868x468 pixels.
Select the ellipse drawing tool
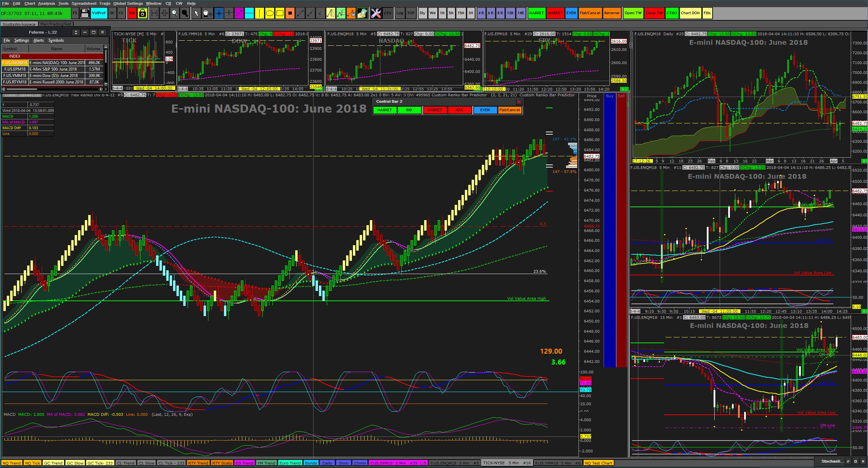(x=269, y=13)
